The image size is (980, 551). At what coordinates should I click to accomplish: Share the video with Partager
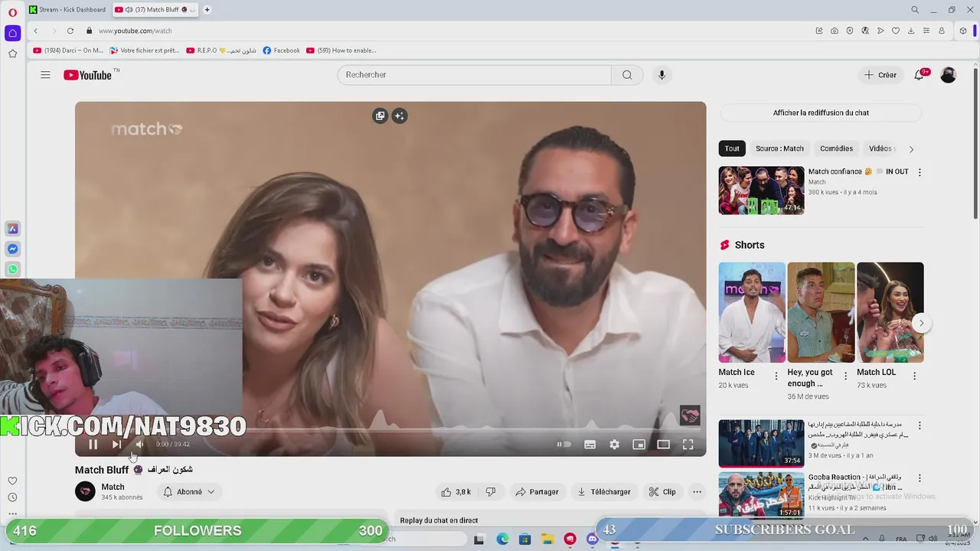tap(537, 492)
